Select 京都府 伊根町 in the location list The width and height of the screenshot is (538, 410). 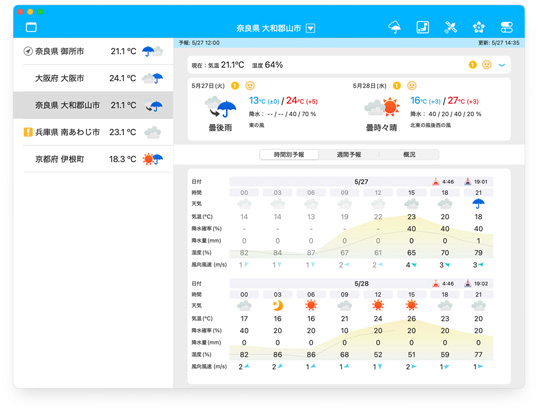click(93, 159)
